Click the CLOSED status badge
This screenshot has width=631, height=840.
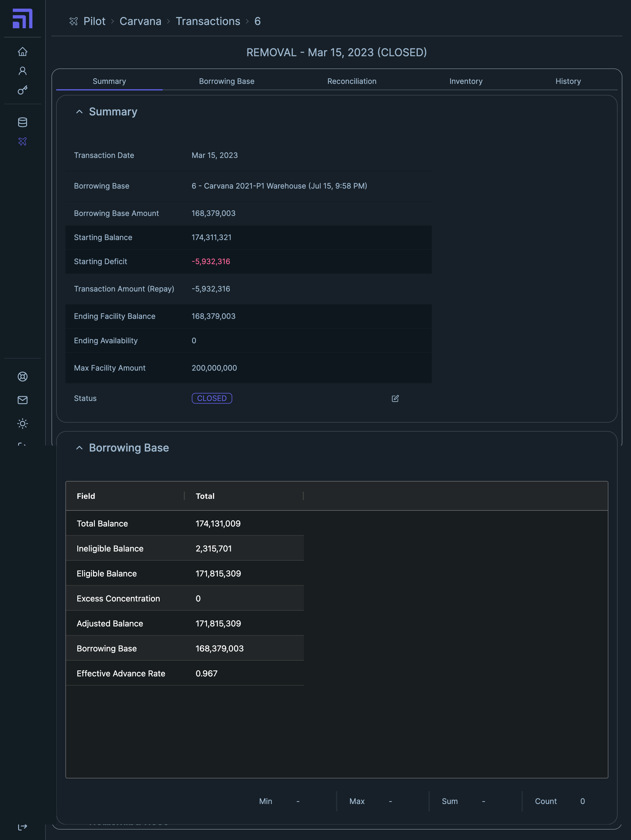point(212,398)
